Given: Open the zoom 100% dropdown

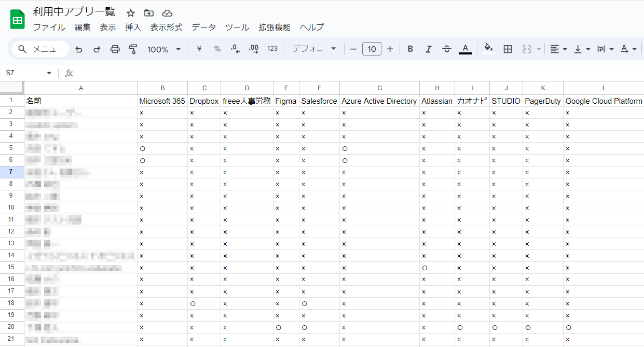Looking at the screenshot, I should [x=163, y=49].
